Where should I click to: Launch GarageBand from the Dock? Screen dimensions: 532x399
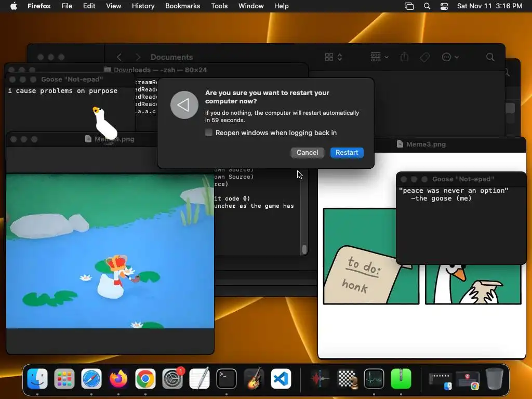tap(254, 378)
